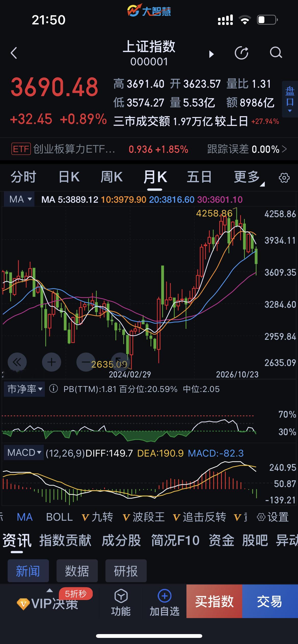This screenshot has height=644, width=298.
Task: Open the 成分股 tab
Action: (121, 540)
